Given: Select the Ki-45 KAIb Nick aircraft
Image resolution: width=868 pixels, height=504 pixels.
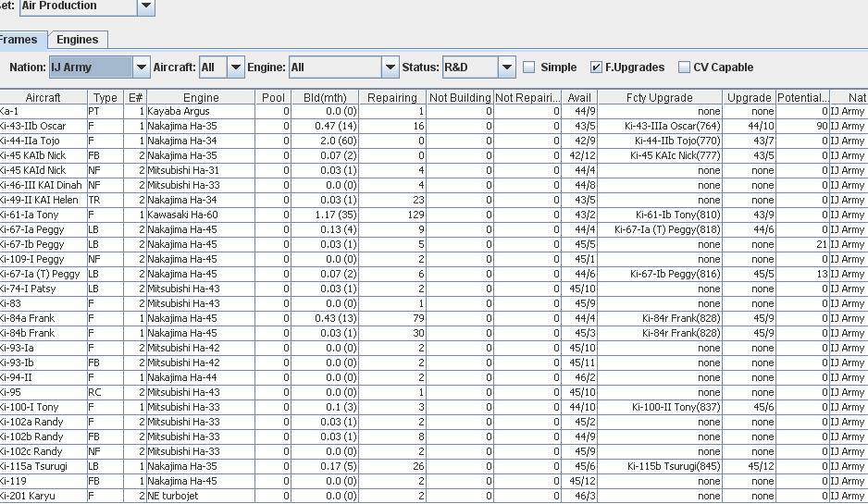Looking at the screenshot, I should 43,156.
